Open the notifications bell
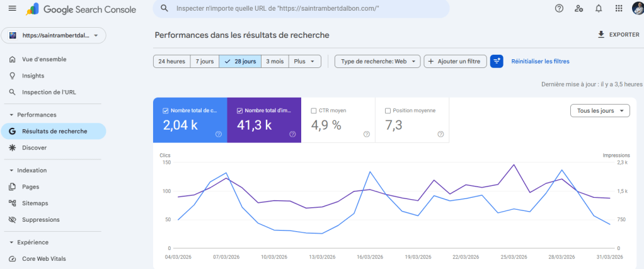Viewport: 644px width, 269px height. pyautogui.click(x=598, y=8)
